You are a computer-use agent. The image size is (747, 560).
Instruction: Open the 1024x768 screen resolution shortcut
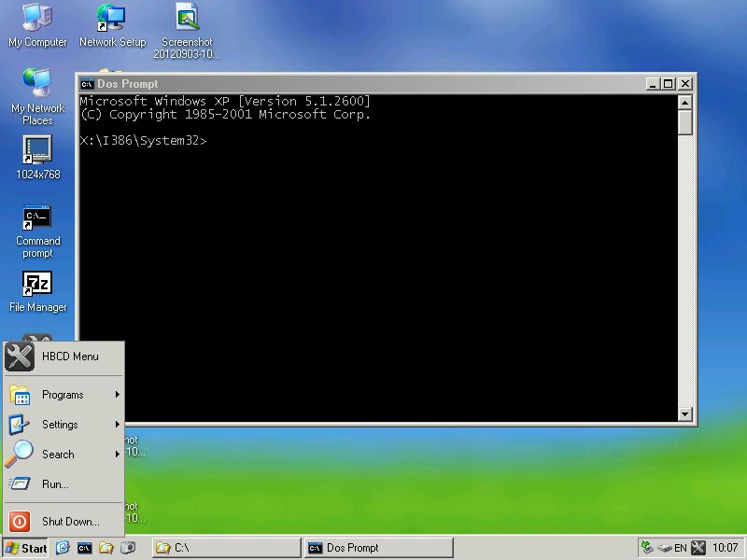click(x=37, y=152)
